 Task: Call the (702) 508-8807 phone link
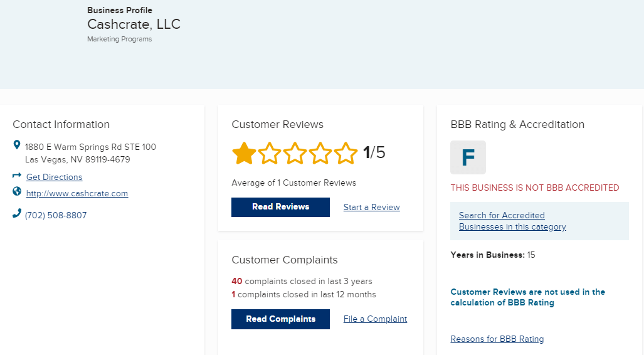[x=56, y=215]
